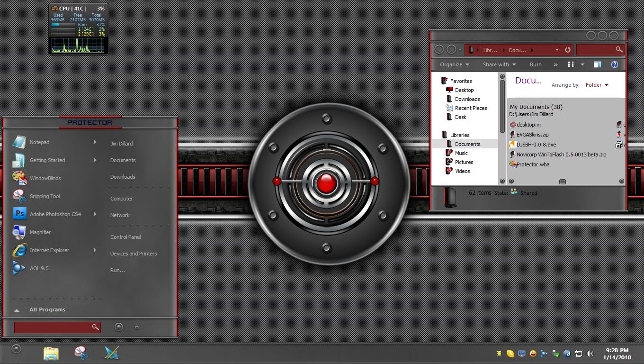Screen dimensions: 644x364
Task: Go back in Explorer window
Action: click(x=439, y=49)
